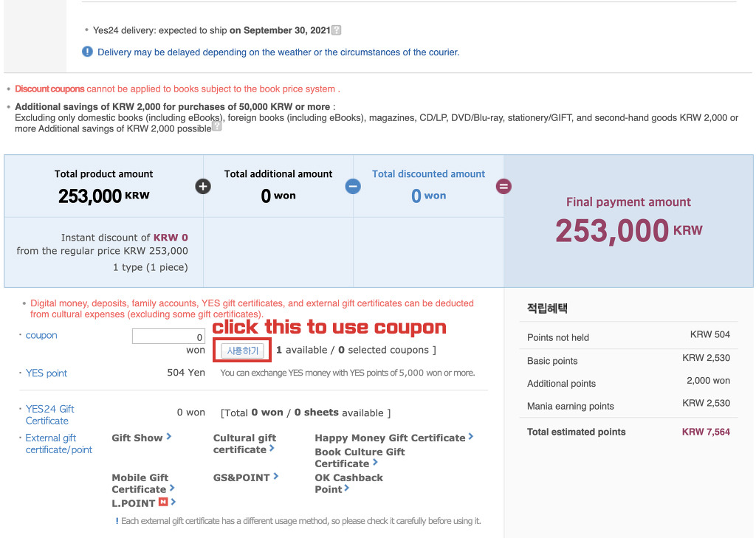Open the coupon link
756x538 pixels.
(41, 335)
